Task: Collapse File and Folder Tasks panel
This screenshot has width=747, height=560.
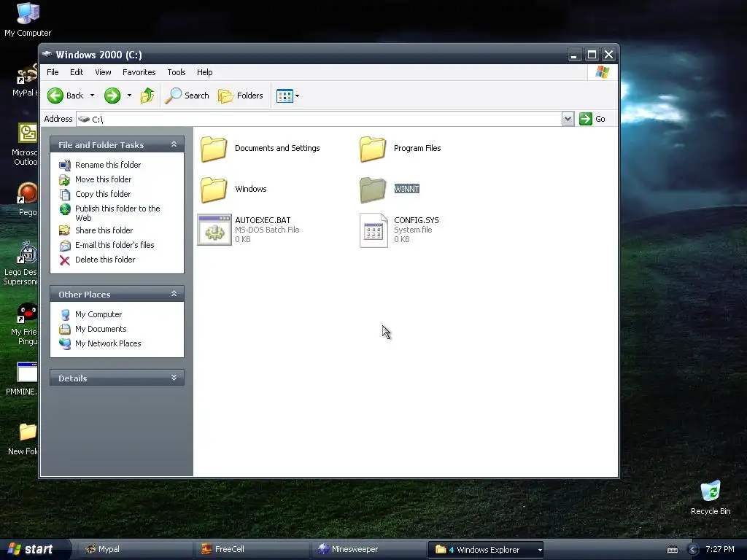Action: (174, 144)
